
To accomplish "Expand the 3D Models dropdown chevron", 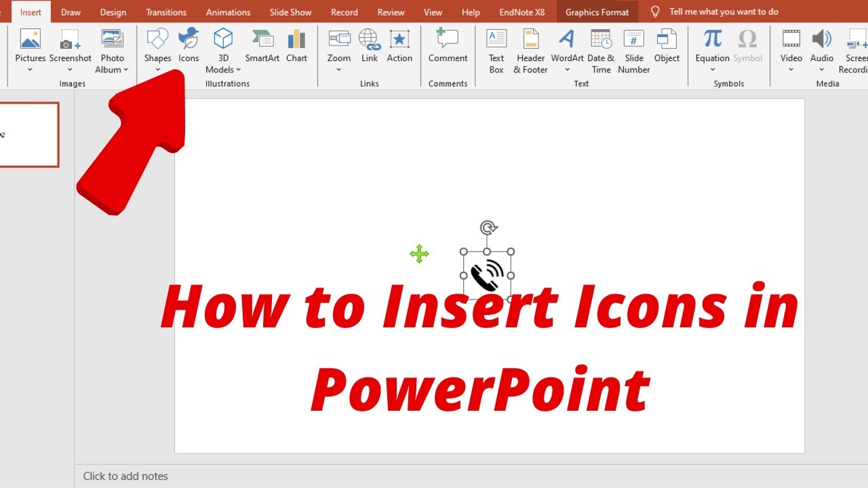I will point(239,70).
